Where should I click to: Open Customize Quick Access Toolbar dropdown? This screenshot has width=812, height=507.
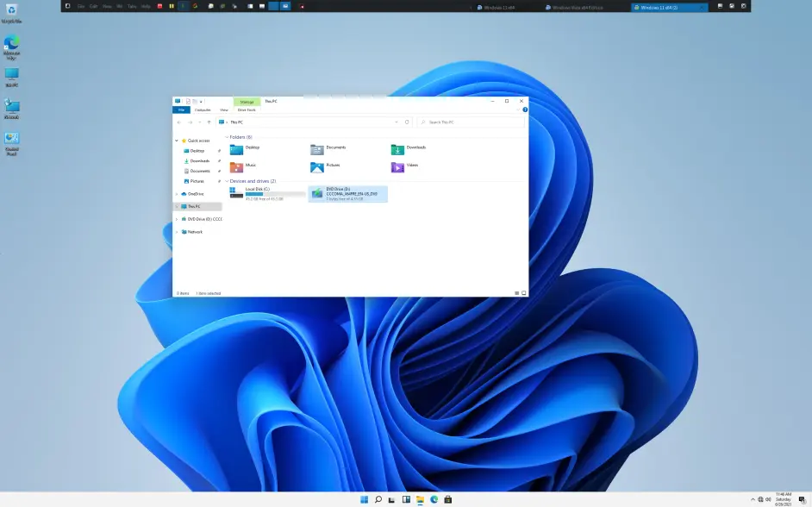(x=201, y=102)
